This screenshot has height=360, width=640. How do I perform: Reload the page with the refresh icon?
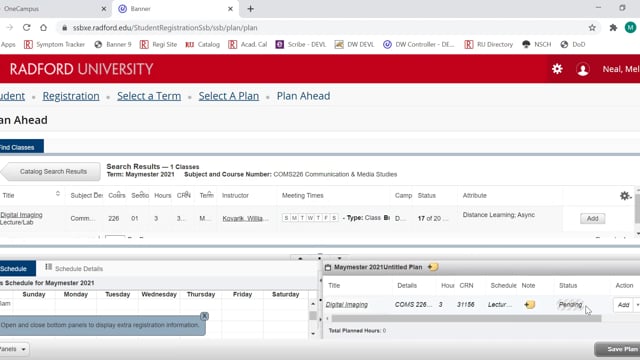(27, 28)
